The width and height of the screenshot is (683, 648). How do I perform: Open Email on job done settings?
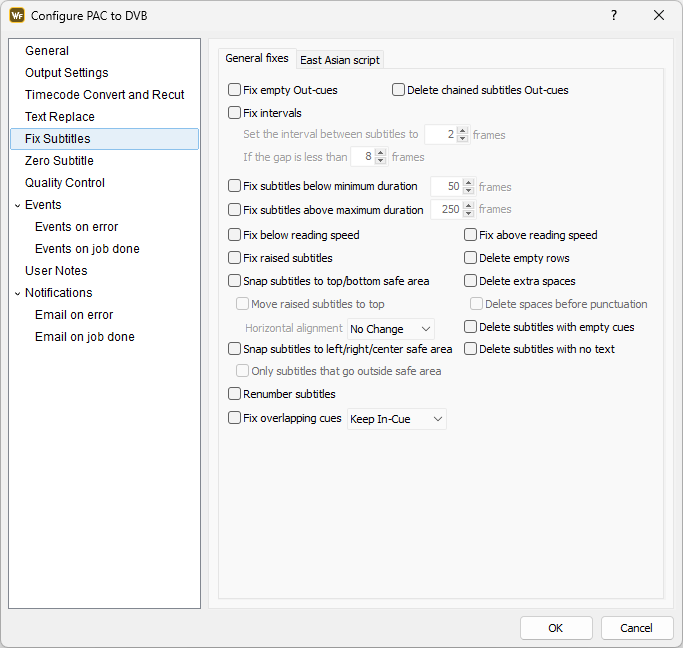pyautogui.click(x=85, y=337)
